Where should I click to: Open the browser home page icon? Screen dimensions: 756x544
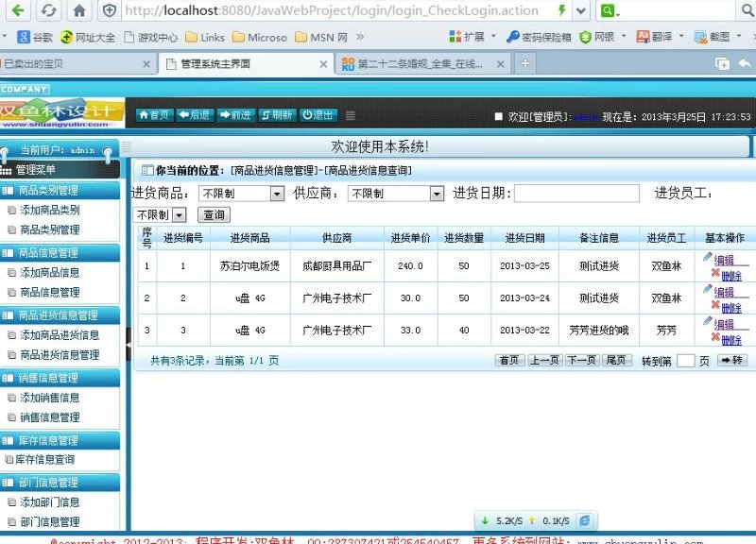(79, 10)
